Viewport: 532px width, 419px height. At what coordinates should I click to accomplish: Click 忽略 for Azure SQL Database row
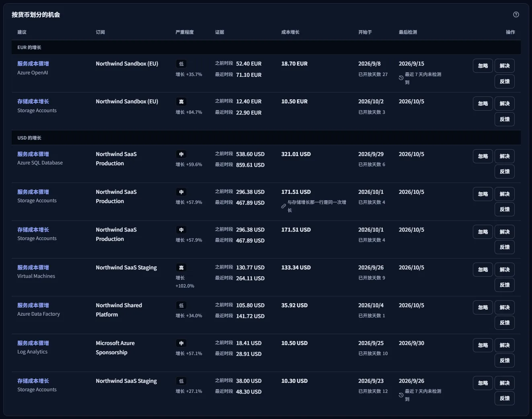click(483, 156)
